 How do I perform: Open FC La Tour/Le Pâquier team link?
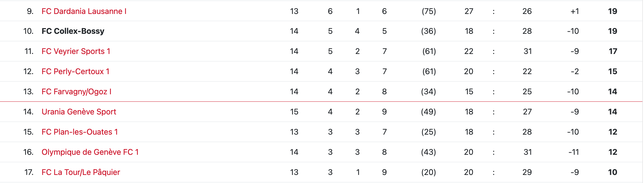click(x=81, y=172)
